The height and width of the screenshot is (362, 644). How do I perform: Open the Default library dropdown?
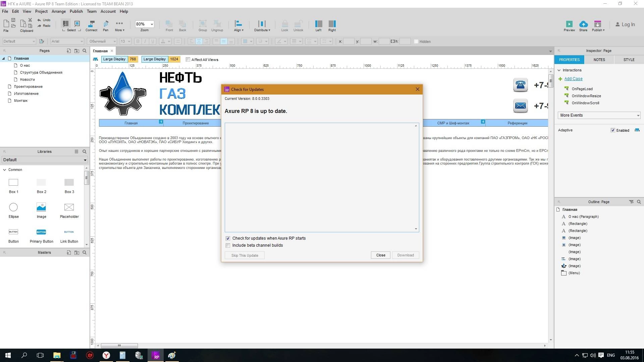pos(45,160)
